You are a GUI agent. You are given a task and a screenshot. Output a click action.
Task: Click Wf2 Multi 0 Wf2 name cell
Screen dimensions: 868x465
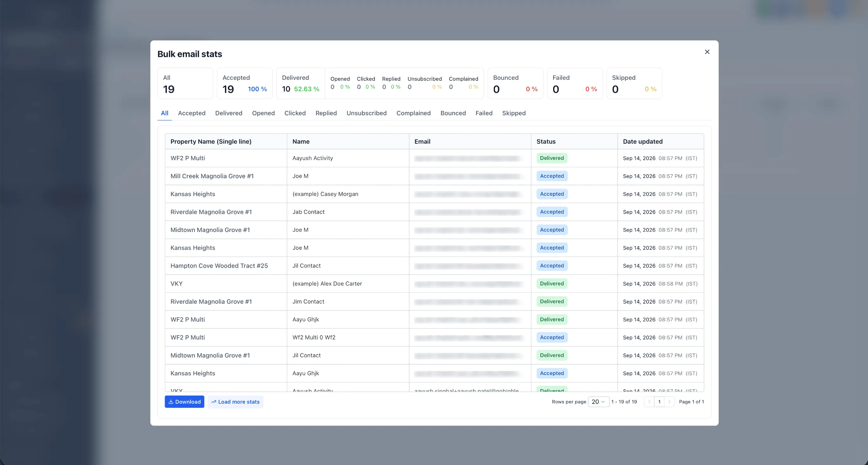[x=348, y=337]
